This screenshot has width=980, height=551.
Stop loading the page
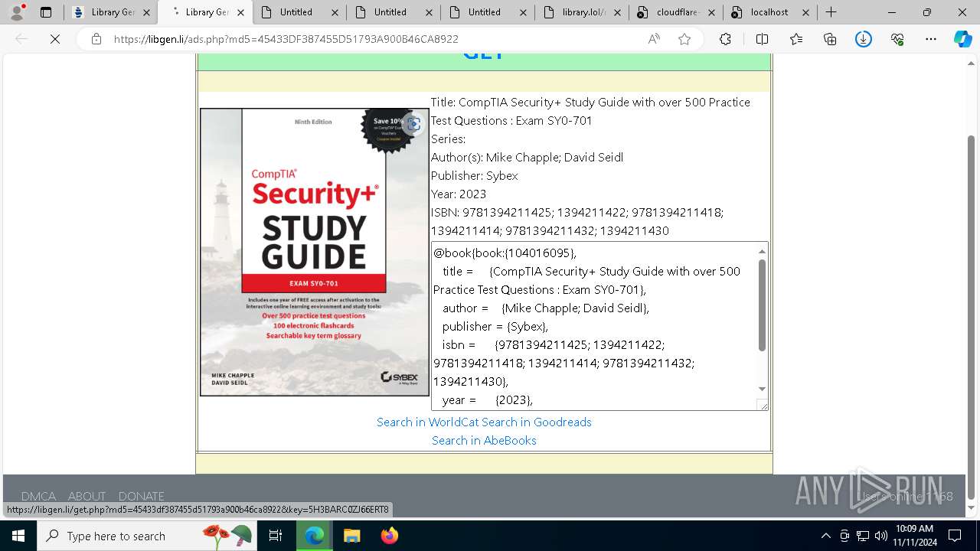coord(55,39)
